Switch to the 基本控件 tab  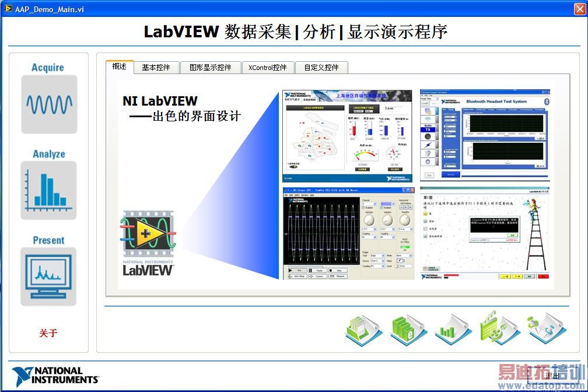click(x=156, y=68)
